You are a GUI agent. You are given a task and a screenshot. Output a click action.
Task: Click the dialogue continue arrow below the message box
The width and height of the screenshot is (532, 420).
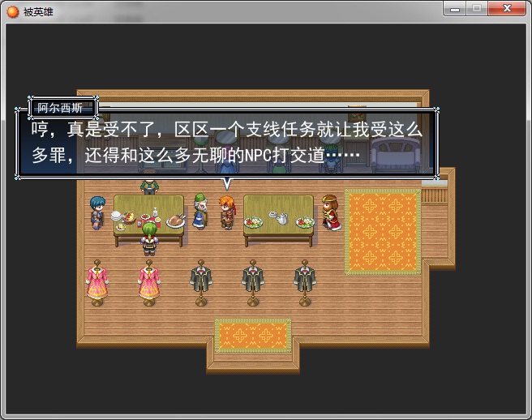click(x=227, y=184)
